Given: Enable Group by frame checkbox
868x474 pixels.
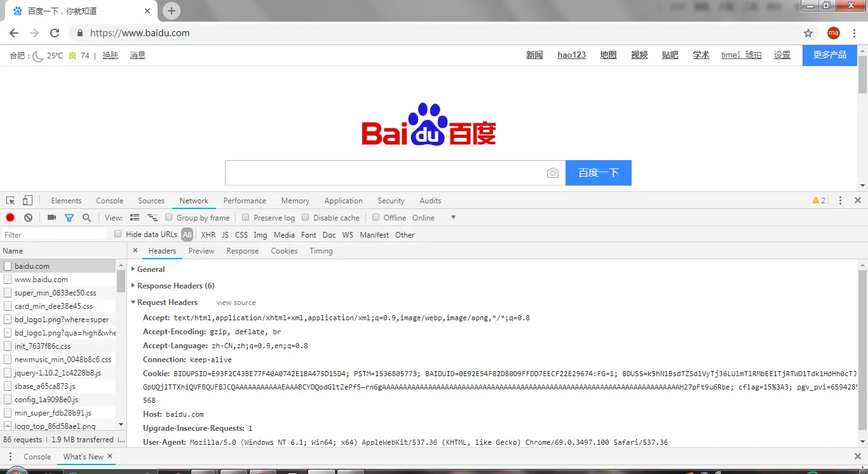Looking at the screenshot, I should (x=169, y=217).
